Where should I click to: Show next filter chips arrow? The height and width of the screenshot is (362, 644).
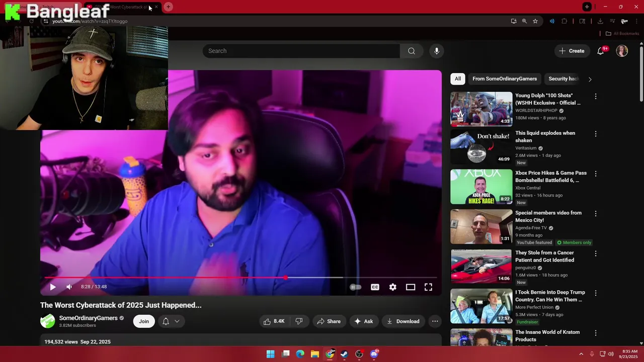pos(590,79)
